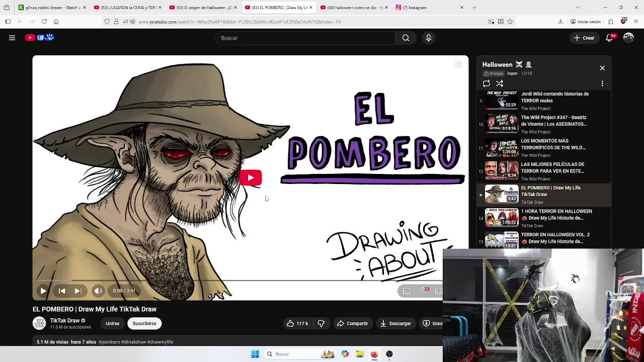Open TikTak Draw channel avatar
Screen dimensions: 644x362
[x=39, y=323]
